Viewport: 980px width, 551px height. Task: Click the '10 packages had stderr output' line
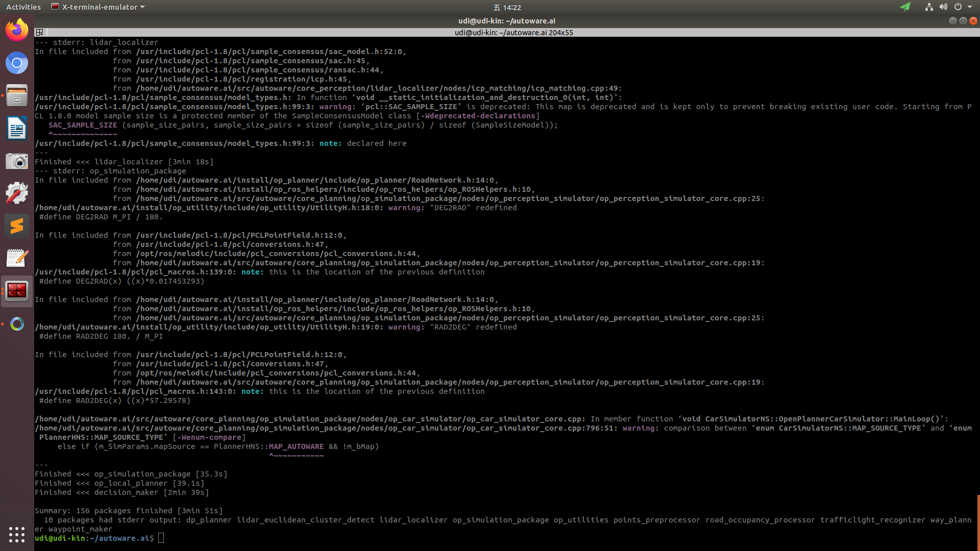click(x=503, y=524)
